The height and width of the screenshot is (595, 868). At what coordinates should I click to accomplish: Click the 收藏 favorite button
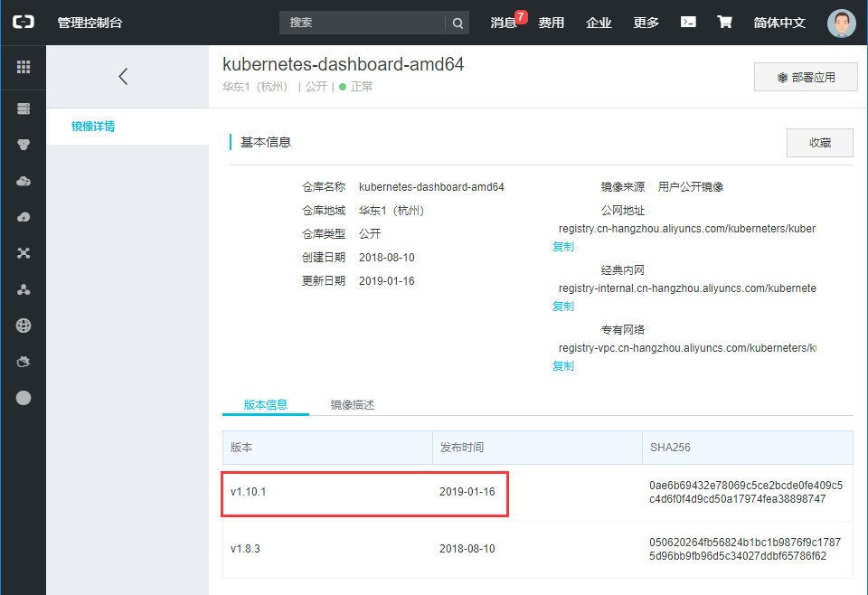tap(820, 143)
